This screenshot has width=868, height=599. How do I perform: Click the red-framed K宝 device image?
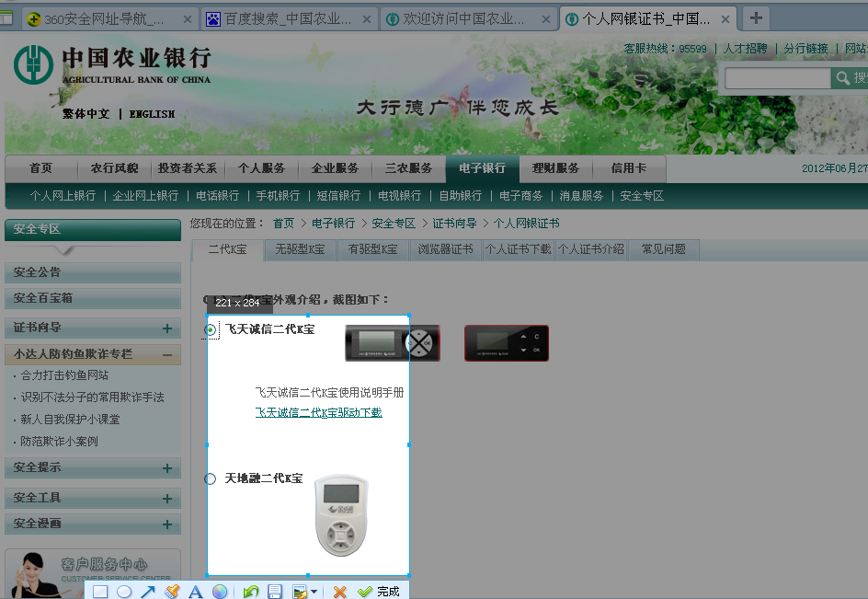click(x=507, y=343)
